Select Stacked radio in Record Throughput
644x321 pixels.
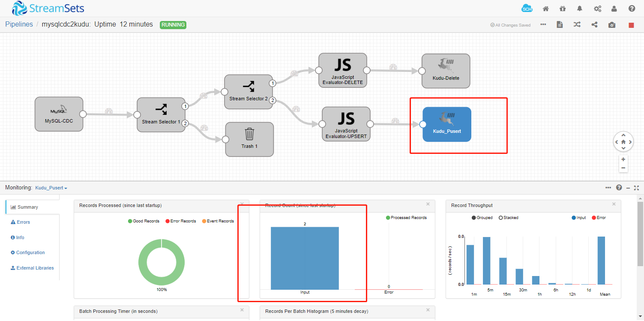[x=509, y=218]
